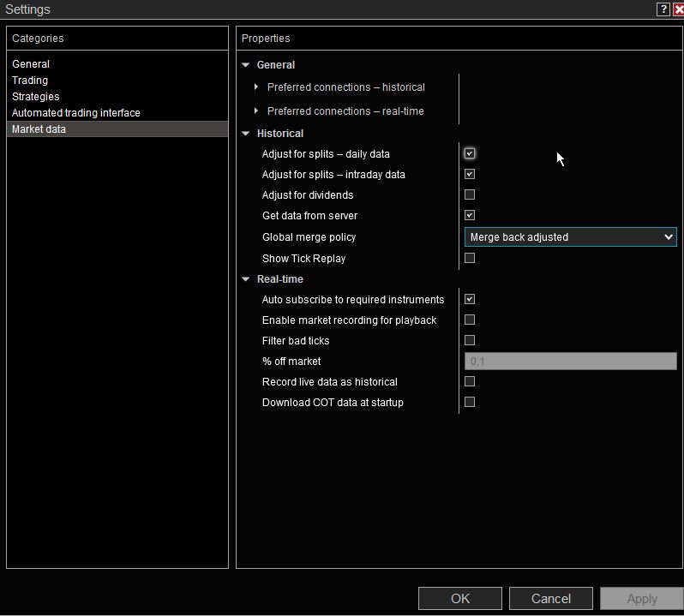Open the Trading category
The image size is (684, 616).
click(30, 81)
